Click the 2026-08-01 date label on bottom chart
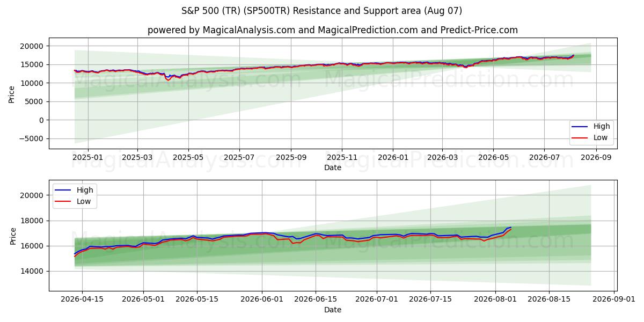The image size is (644, 322). [x=495, y=299]
